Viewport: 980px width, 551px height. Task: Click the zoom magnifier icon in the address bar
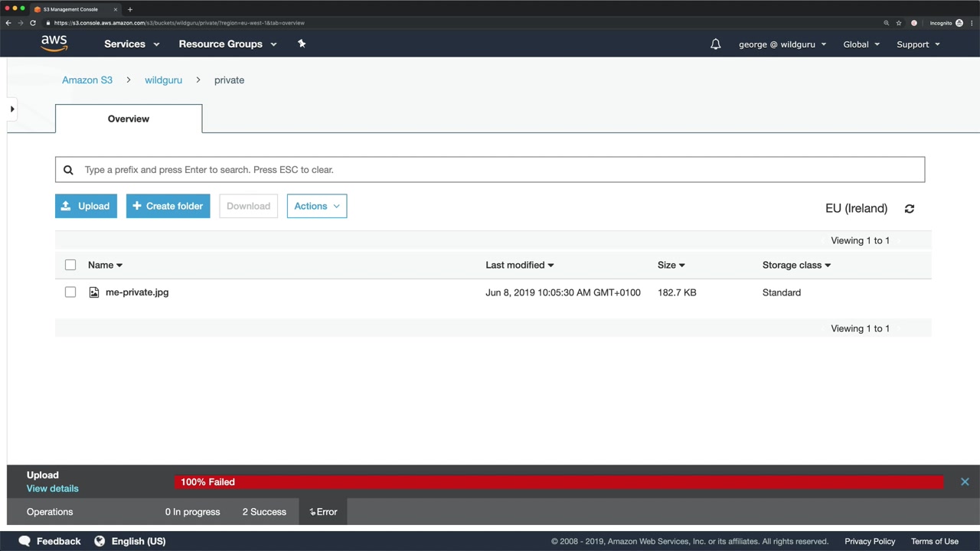(887, 23)
